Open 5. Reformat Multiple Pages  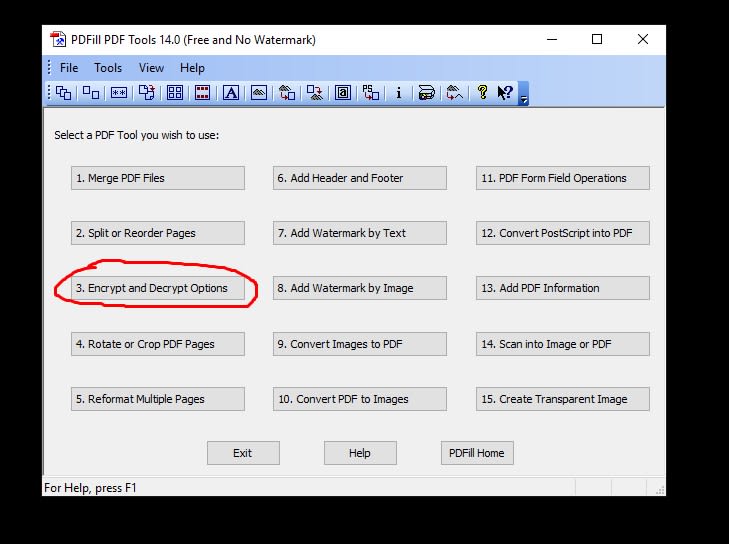point(158,399)
